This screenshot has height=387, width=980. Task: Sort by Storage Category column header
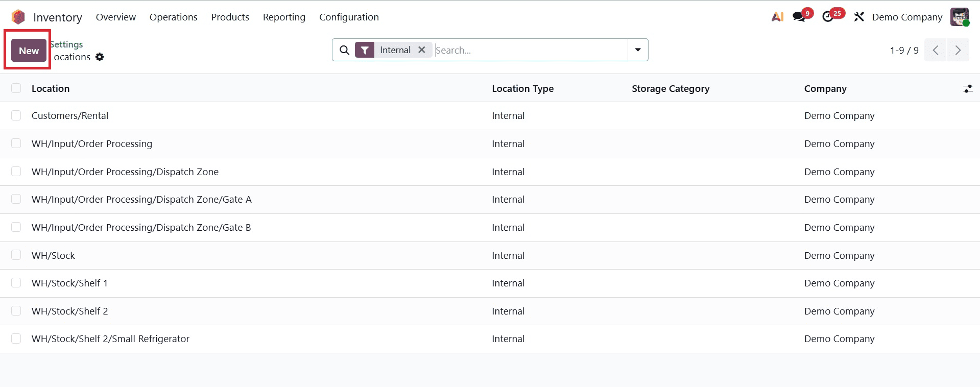(671, 88)
